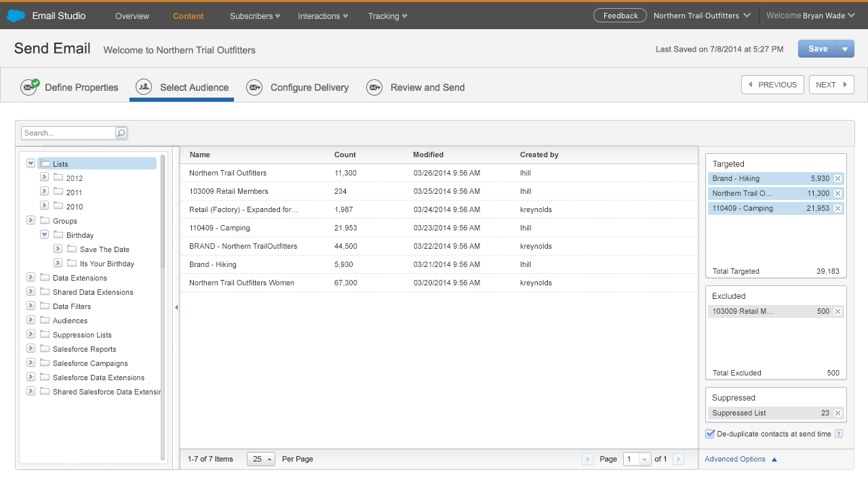The image size is (868, 488).
Task: Click the Review and Send step icon
Action: 374,87
